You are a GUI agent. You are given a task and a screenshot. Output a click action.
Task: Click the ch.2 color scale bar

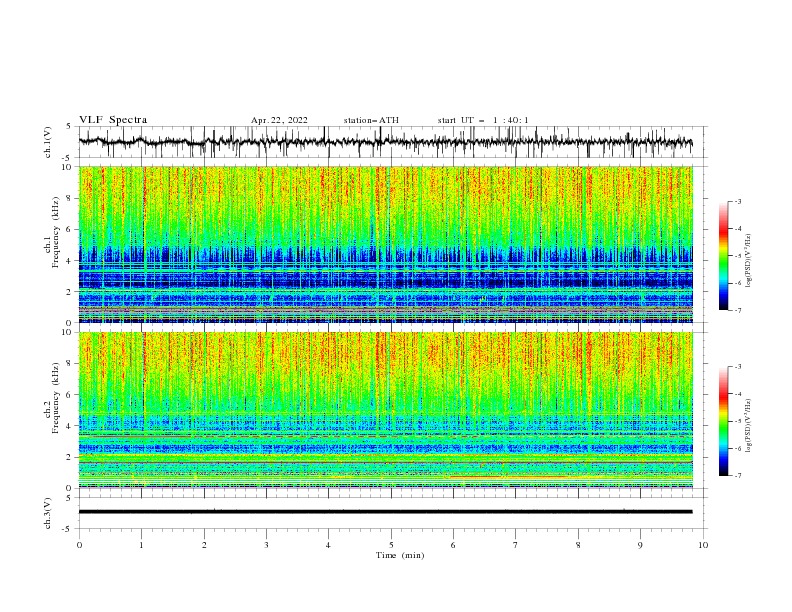tap(723, 421)
